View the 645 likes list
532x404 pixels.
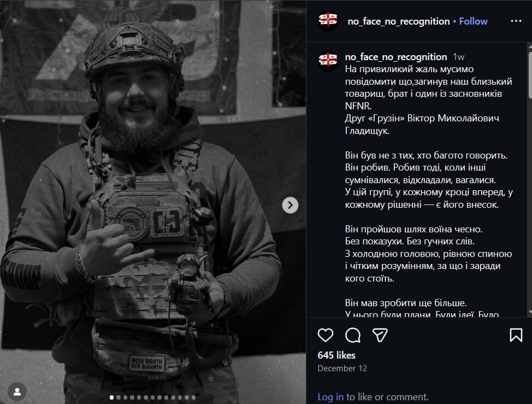336,355
